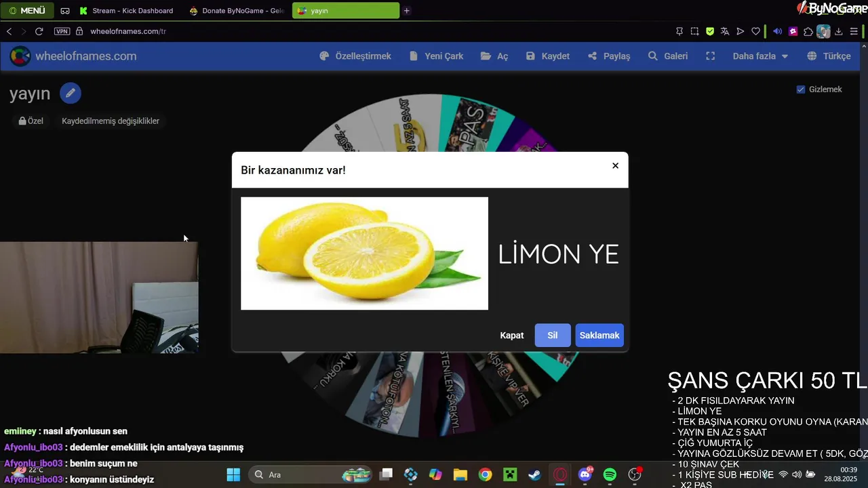Open Steam from the taskbar
Image resolution: width=868 pixels, height=488 pixels.
click(x=535, y=474)
